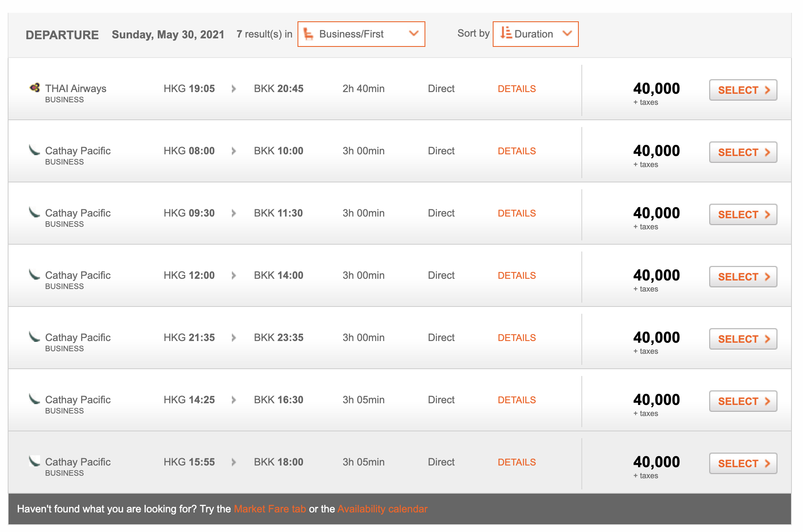Click the Cathay Pacific logo on 08:00 flight
The width and height of the screenshot is (803, 532).
34,150
